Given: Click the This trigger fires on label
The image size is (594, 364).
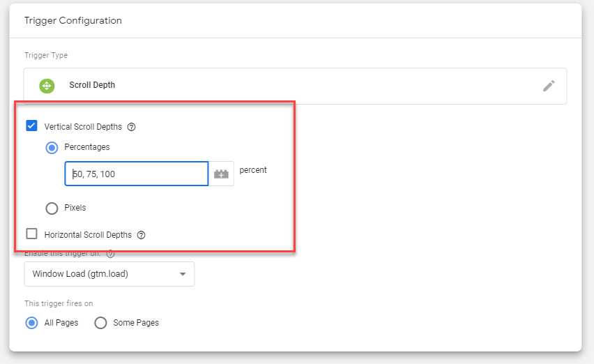Looking at the screenshot, I should (59, 303).
